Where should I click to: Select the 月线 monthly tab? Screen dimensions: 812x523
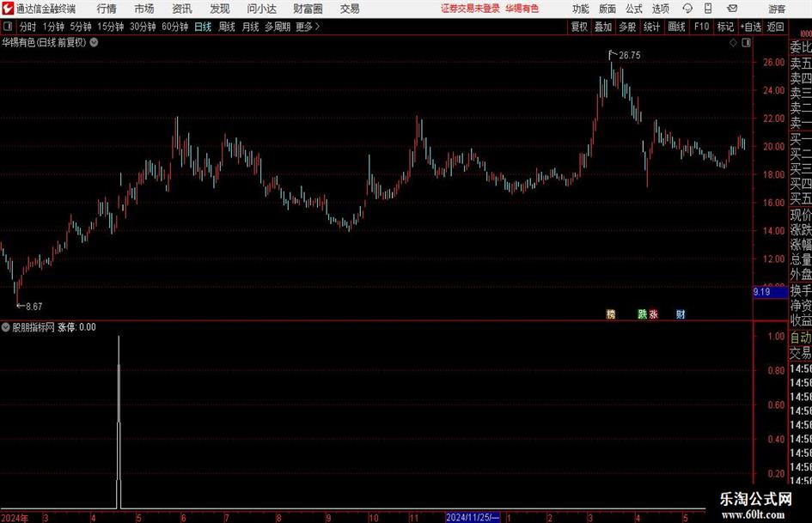pos(251,27)
